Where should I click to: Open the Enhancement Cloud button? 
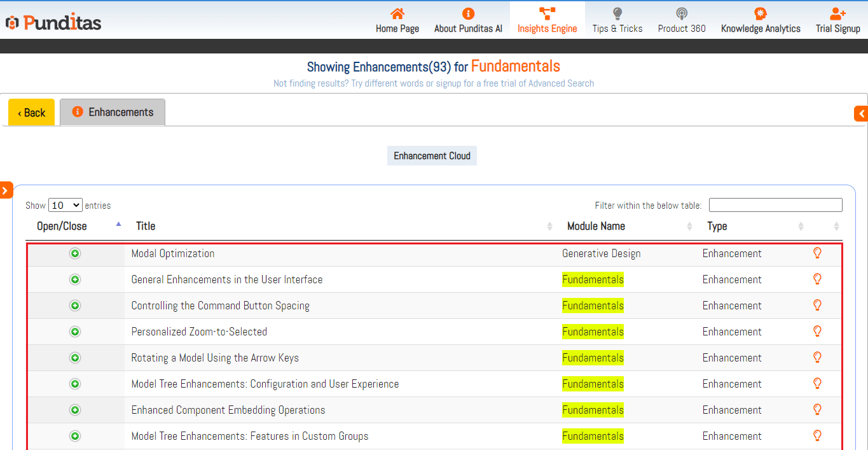(x=432, y=156)
